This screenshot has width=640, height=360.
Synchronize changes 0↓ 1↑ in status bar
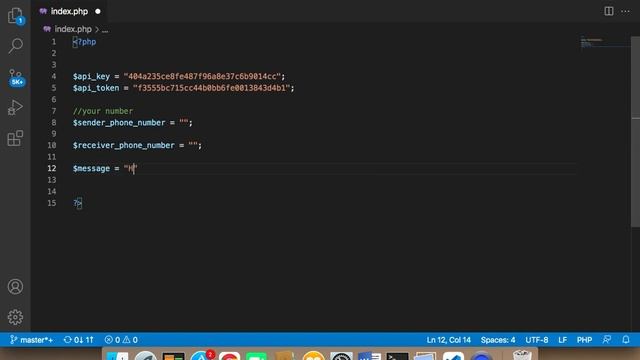pyautogui.click(x=79, y=340)
